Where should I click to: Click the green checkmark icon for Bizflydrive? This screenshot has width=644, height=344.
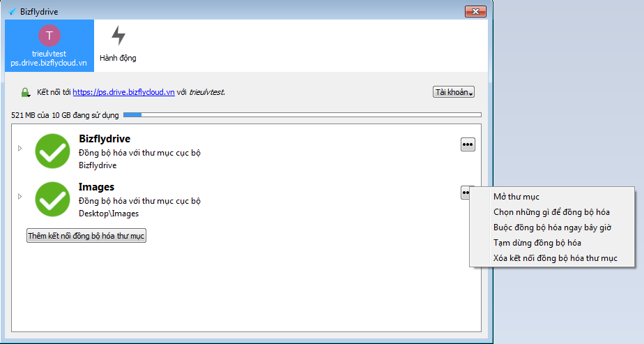tap(52, 151)
